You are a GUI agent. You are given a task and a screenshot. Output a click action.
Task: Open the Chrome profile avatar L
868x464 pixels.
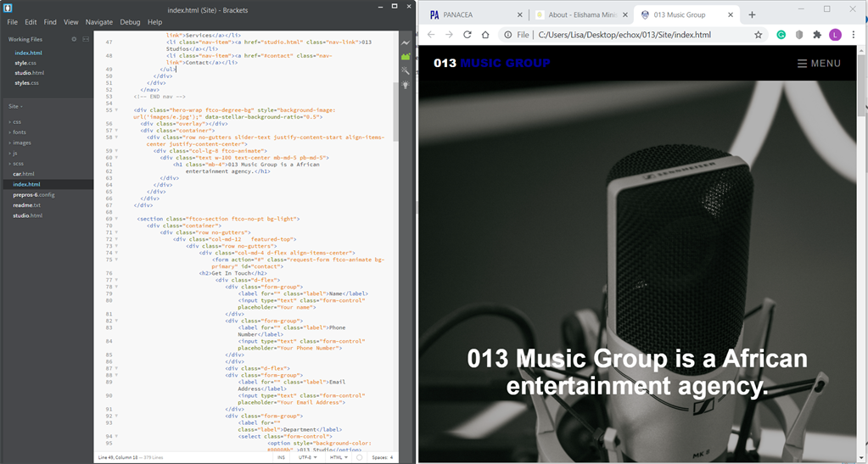coord(836,34)
